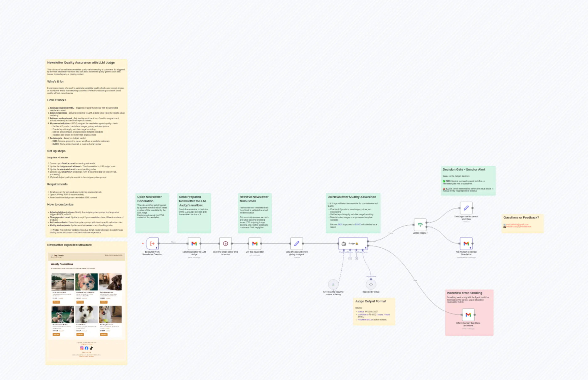Click the email address link in Questions or Feedback note
This screenshot has height=380, width=588.
coord(517,225)
